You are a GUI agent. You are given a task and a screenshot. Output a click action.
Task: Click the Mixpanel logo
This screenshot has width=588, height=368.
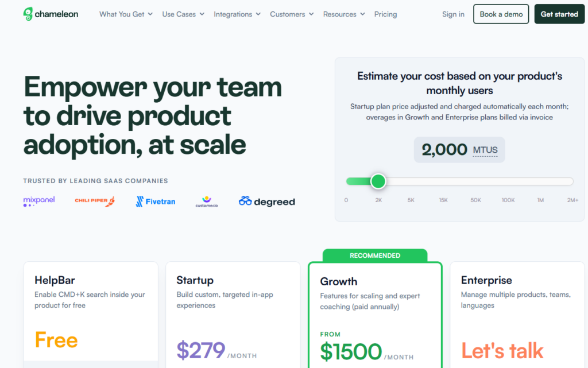pos(39,202)
